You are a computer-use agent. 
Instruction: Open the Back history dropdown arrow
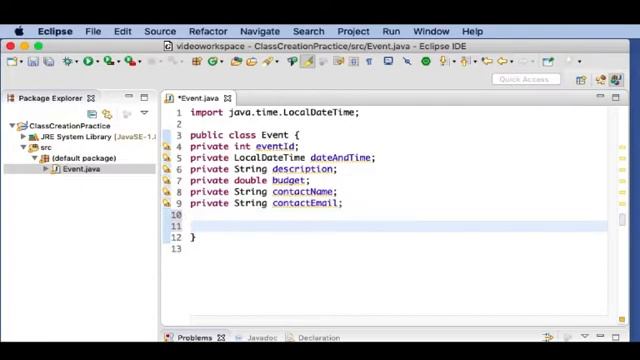coord(512,62)
